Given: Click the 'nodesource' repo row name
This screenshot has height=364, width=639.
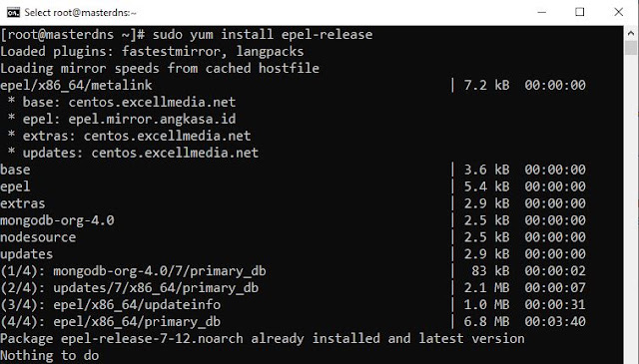Looking at the screenshot, I should tap(38, 237).
